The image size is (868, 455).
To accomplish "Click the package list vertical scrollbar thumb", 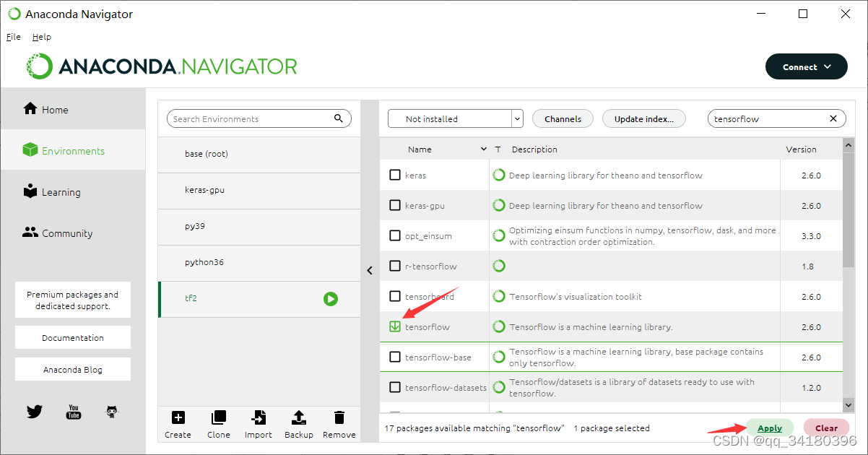I will [849, 209].
